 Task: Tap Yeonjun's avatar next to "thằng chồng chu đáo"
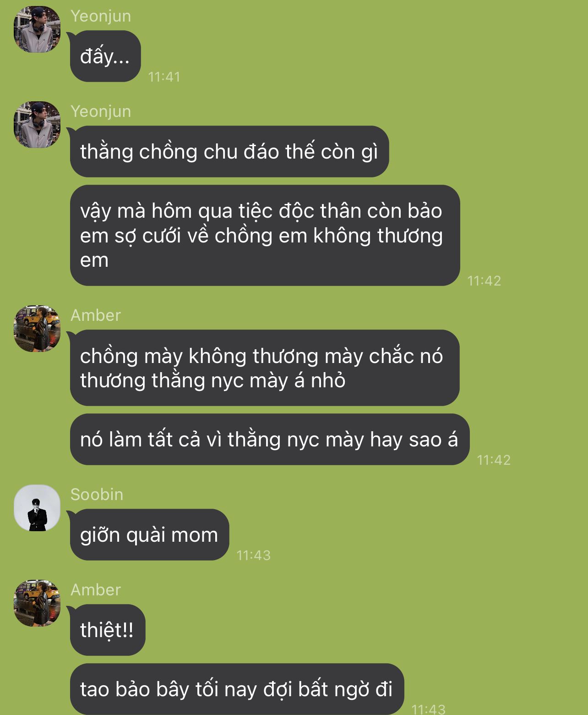[x=37, y=125]
